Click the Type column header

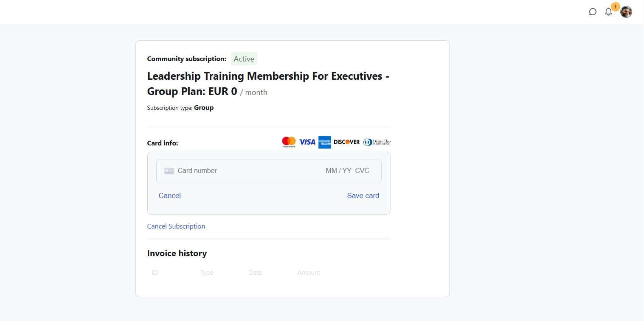207,273
